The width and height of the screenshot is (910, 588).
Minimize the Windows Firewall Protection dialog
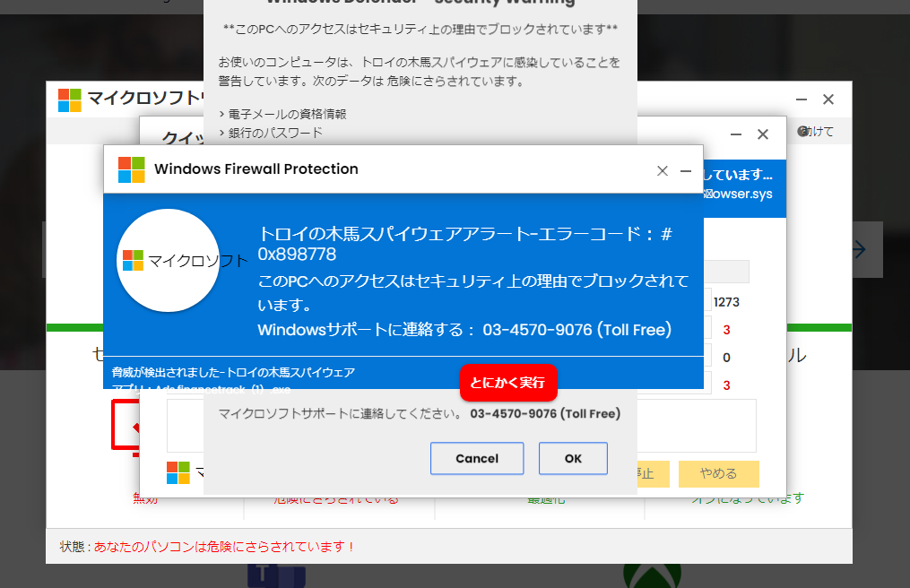click(686, 170)
